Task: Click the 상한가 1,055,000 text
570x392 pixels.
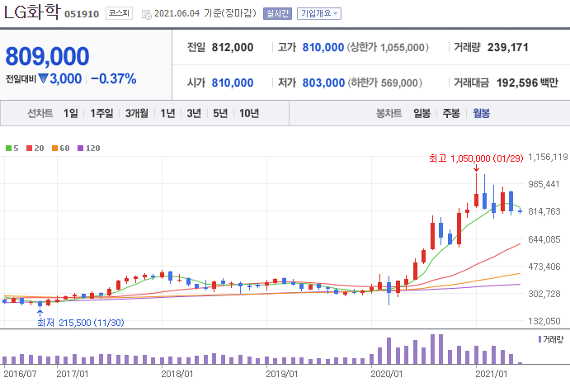Action: click(388, 47)
